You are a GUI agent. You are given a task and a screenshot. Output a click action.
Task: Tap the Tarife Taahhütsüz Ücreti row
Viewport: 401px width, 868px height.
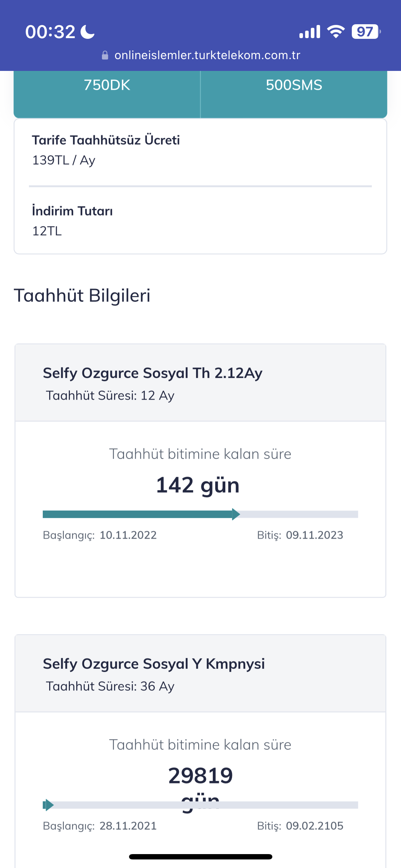click(x=200, y=150)
